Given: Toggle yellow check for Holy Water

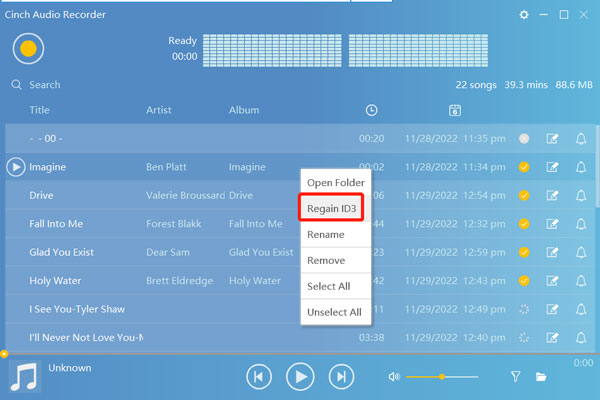Looking at the screenshot, I should point(524,281).
